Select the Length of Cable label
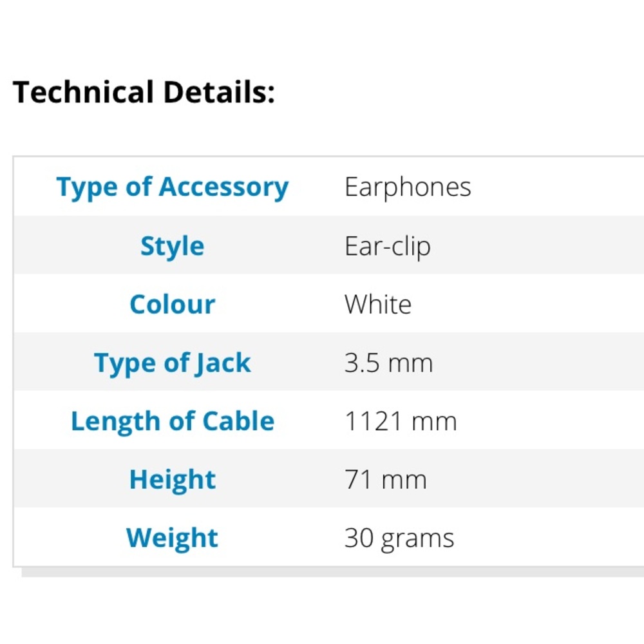 coord(173,422)
